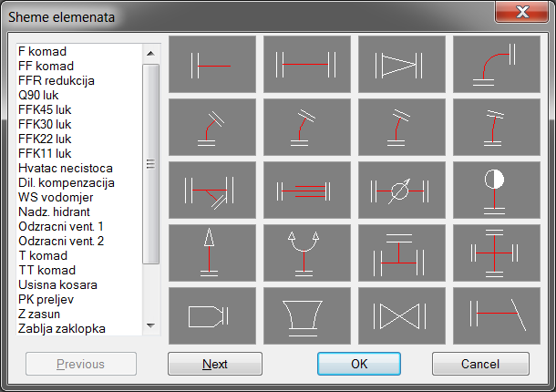
Task: Pick the FF komad double-flange pipe symbol
Action: pos(307,64)
